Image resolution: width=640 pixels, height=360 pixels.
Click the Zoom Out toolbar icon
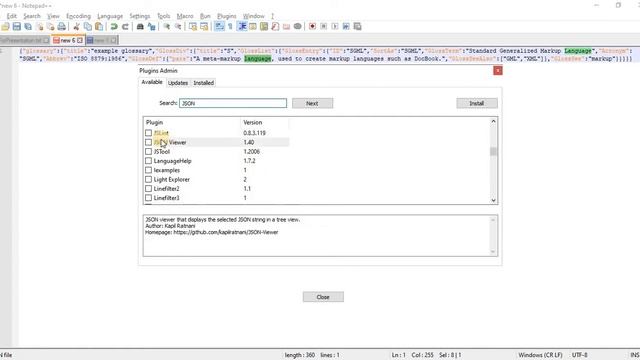[x=178, y=27]
